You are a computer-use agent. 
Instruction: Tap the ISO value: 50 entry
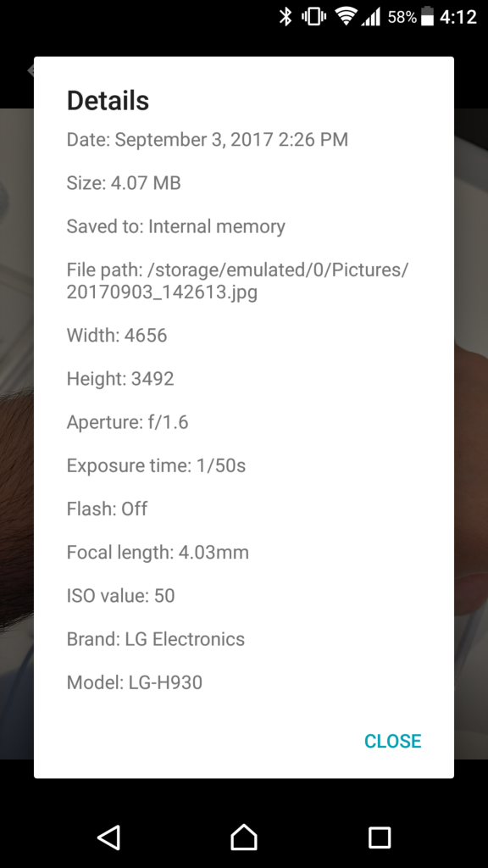pyautogui.click(x=120, y=596)
